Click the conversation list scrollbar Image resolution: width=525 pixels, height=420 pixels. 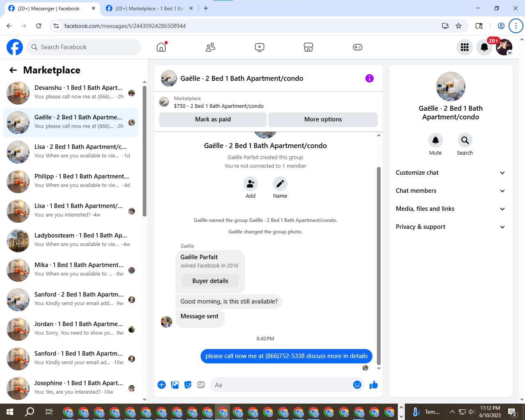point(144,151)
